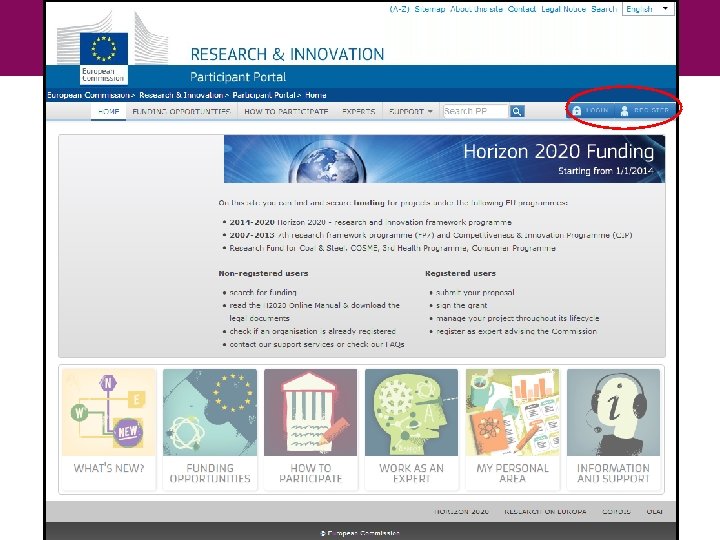Switch to the Experts tab
Screen dimensions: 720x540
click(x=359, y=112)
